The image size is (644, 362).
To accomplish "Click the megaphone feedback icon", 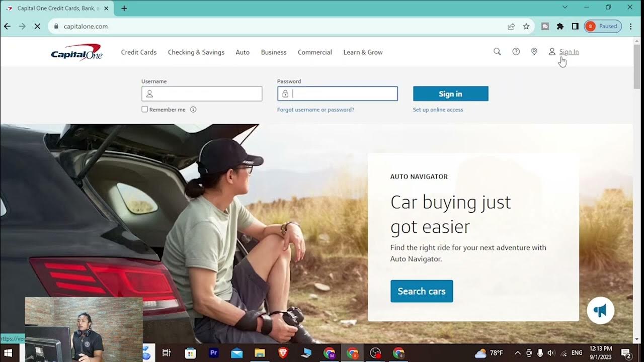I will coord(600,310).
